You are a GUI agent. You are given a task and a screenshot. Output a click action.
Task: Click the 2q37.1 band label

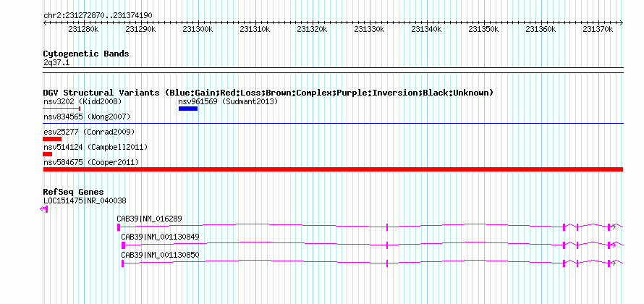(56, 62)
